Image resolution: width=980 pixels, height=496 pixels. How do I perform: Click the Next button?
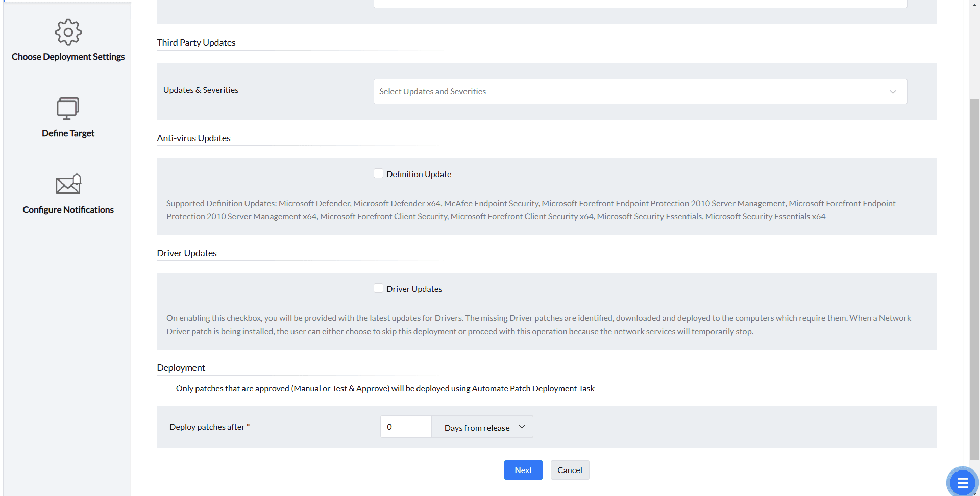coord(523,469)
